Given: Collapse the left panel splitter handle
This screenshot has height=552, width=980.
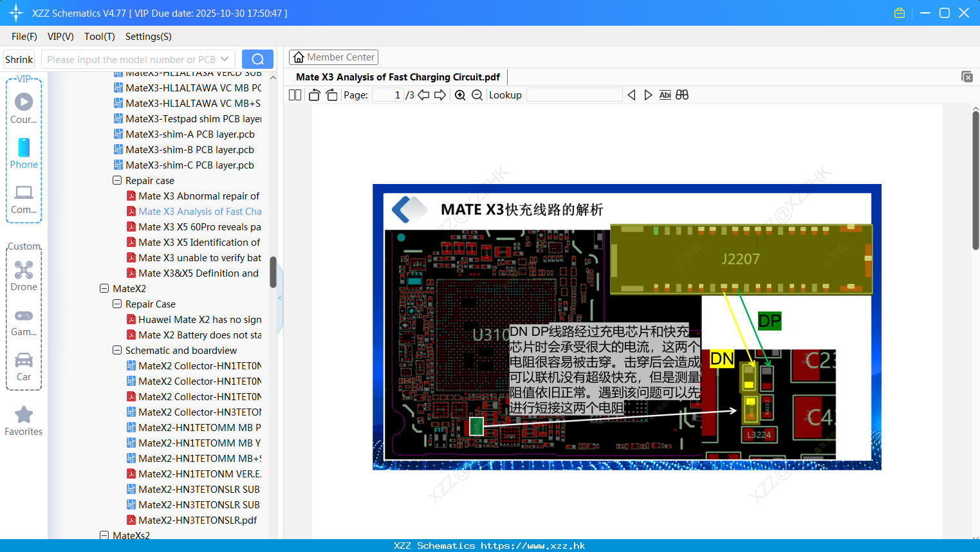Looking at the screenshot, I should (280, 297).
